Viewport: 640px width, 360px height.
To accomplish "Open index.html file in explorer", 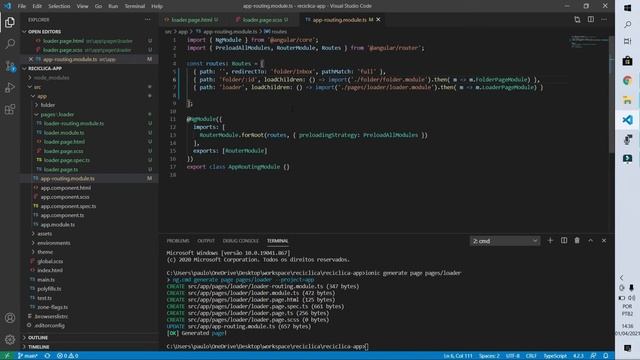I will pos(50,270).
